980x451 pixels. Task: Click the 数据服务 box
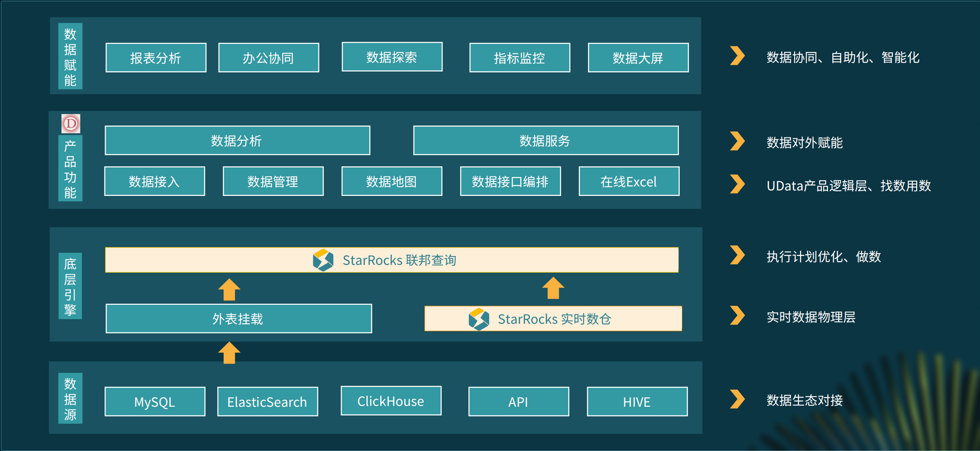tap(546, 141)
